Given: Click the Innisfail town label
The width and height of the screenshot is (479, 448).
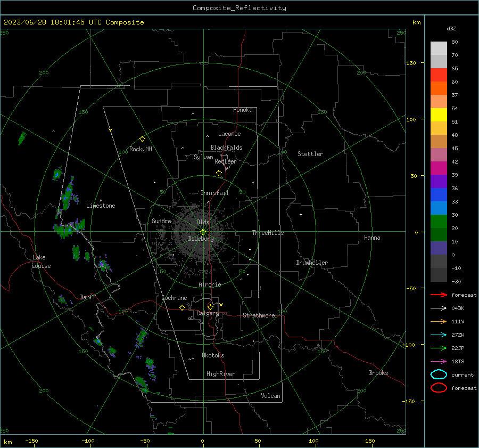Looking at the screenshot, I should pyautogui.click(x=214, y=193).
